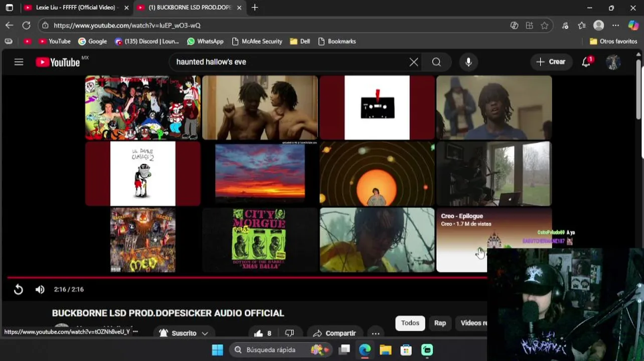Open the YouTube guide hamburger menu

pos(19,62)
